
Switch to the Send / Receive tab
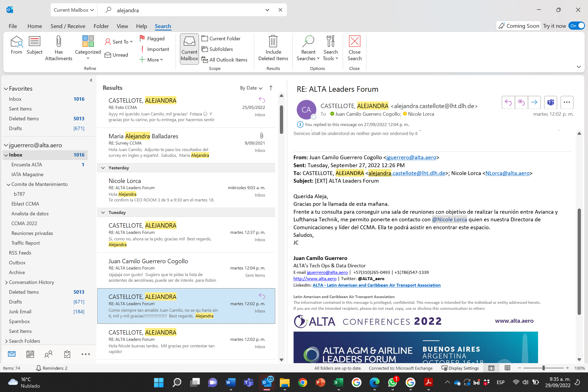point(68,26)
